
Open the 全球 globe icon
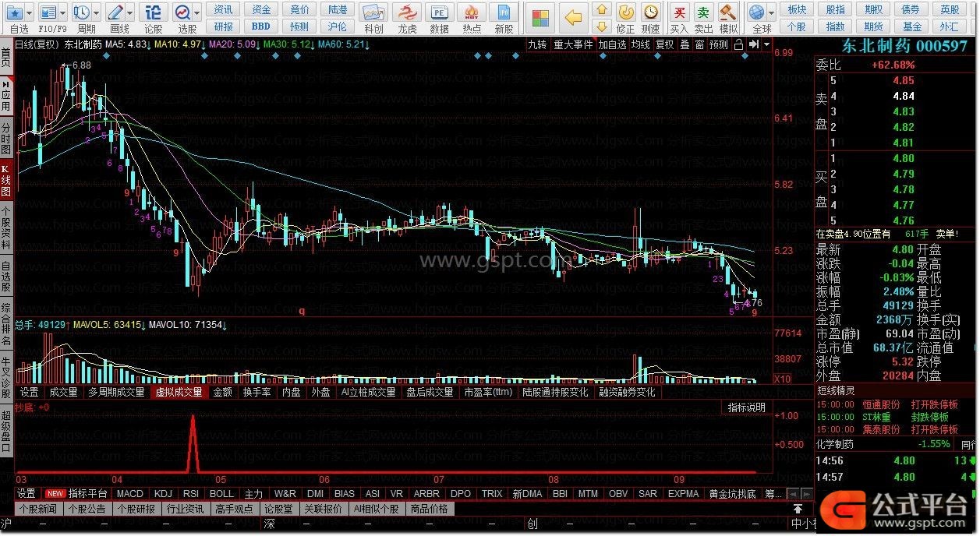(x=756, y=12)
